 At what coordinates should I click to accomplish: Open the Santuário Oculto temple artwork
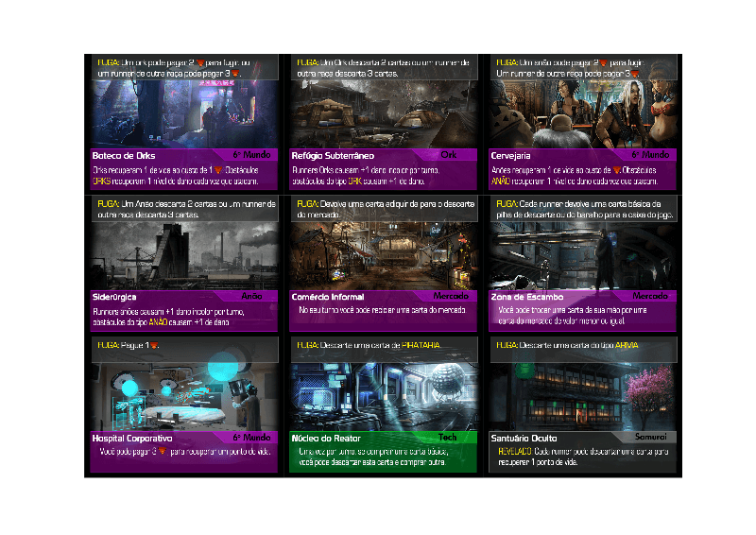tap(583, 397)
